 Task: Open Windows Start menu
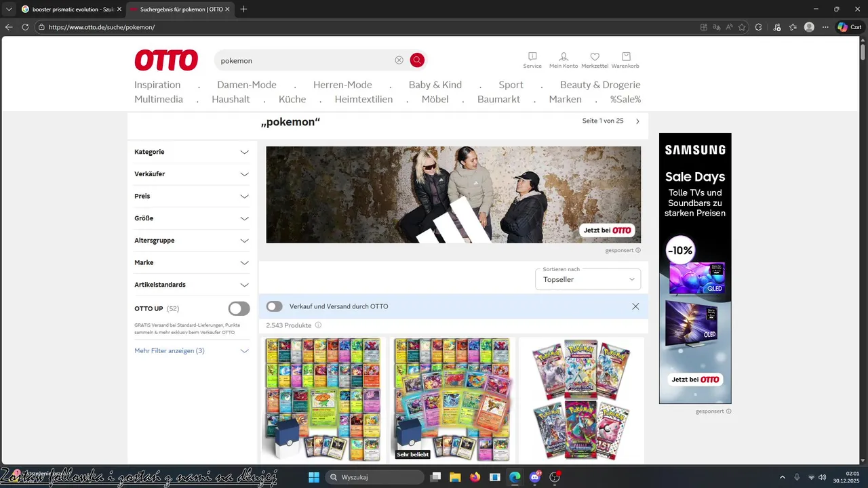[314, 477]
